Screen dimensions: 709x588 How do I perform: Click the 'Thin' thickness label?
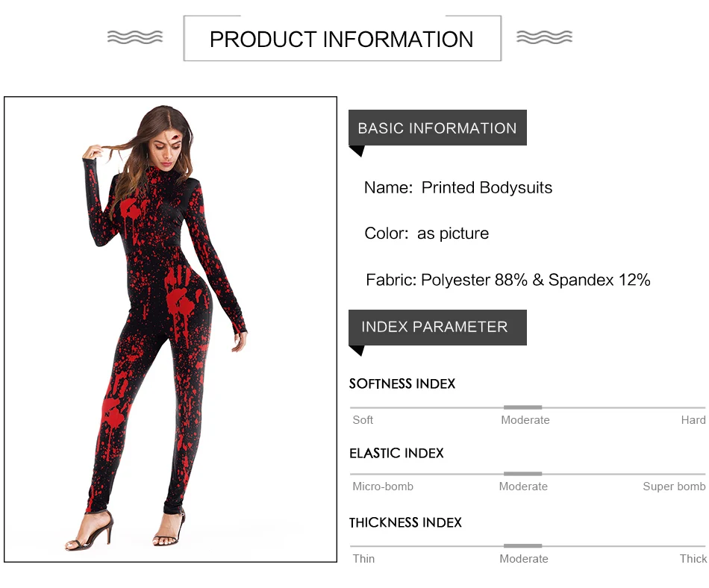pos(363,559)
